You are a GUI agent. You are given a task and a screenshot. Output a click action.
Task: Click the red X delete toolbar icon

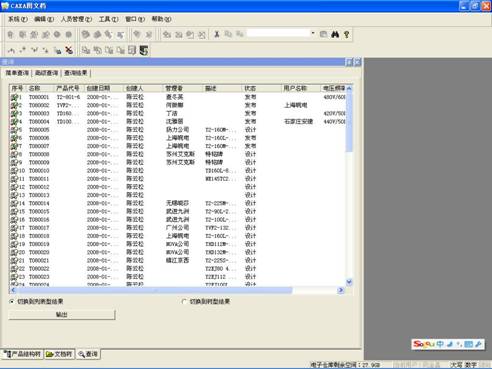(69, 50)
